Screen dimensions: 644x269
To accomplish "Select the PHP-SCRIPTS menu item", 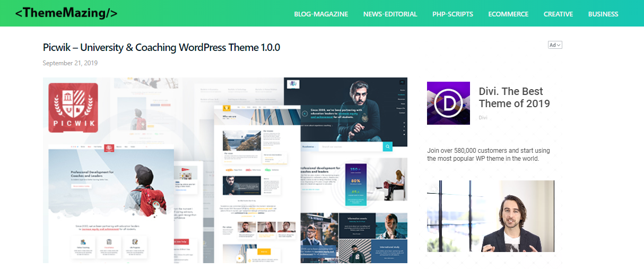I will point(452,14).
